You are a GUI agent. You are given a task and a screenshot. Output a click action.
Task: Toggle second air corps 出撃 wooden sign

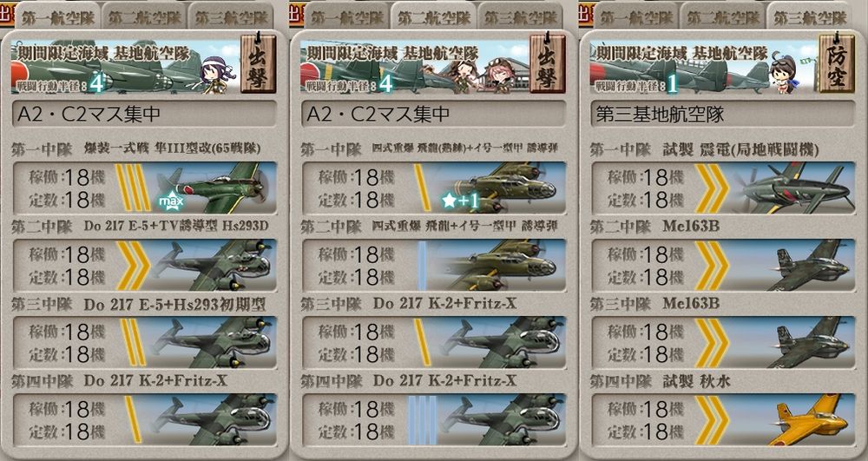[547, 63]
